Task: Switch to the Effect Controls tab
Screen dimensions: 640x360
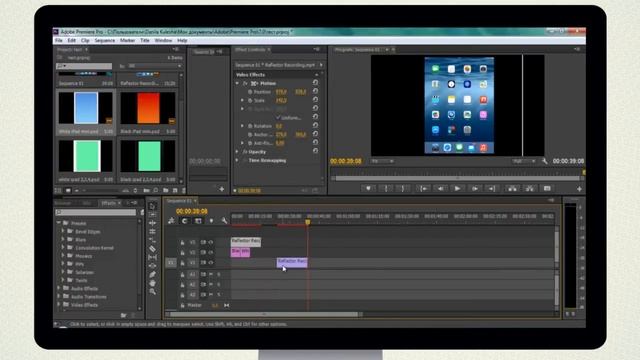Action: [x=250, y=49]
